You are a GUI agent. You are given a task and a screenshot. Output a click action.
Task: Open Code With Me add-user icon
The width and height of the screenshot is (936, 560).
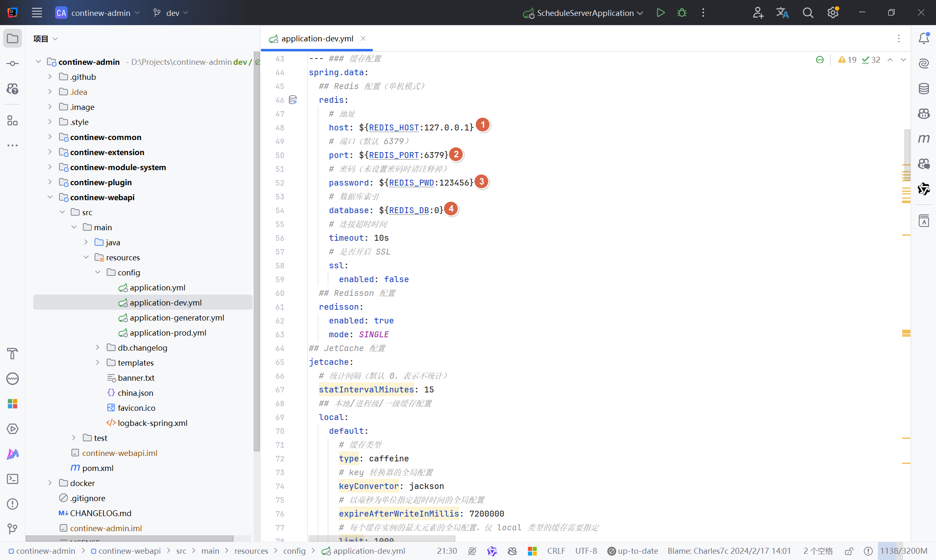[x=758, y=13]
